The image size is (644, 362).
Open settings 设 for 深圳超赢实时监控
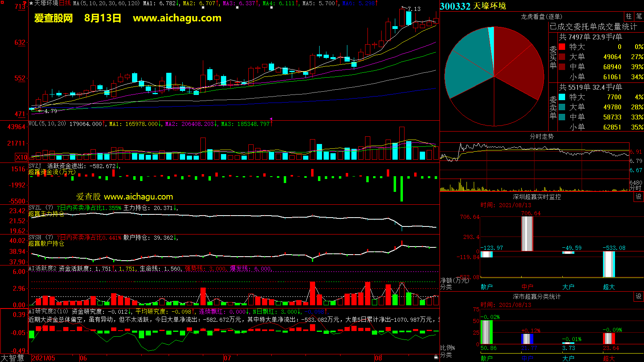coord(639,197)
